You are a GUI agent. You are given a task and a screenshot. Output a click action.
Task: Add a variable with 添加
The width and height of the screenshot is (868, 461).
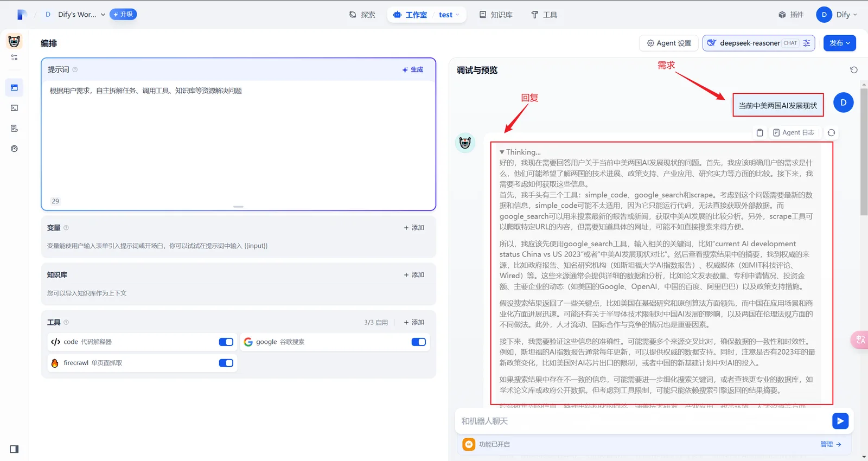tap(414, 228)
